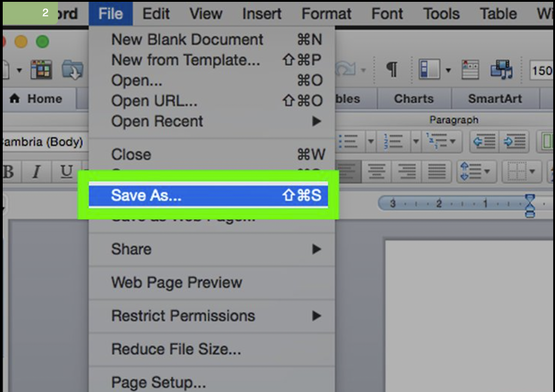Select the sidebar view layout icon
This screenshot has width=555, height=392.
(x=429, y=68)
